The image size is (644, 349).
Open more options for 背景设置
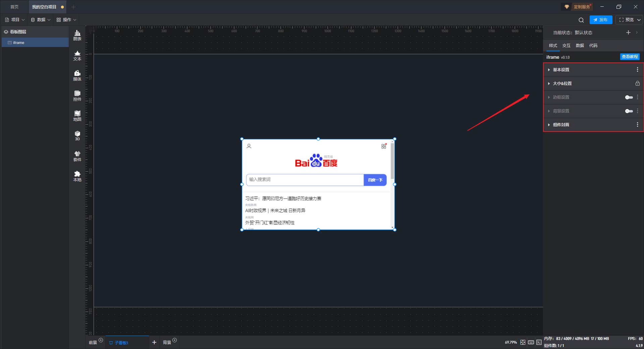point(637,111)
